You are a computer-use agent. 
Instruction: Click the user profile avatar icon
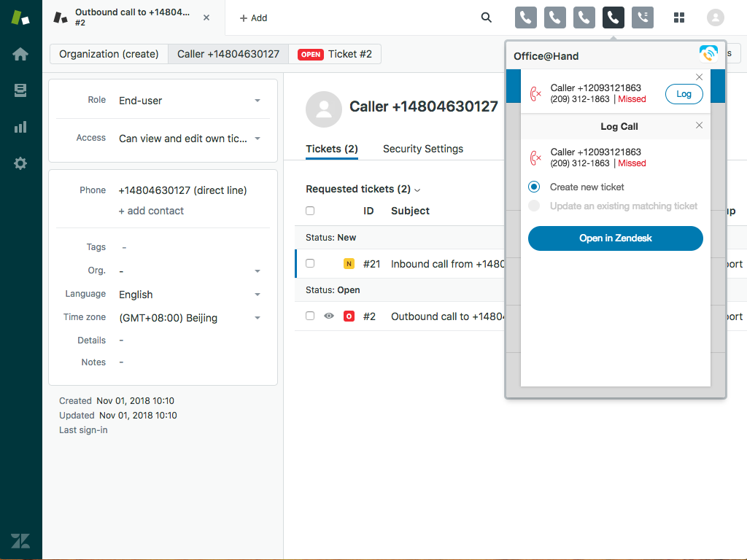[x=716, y=17]
